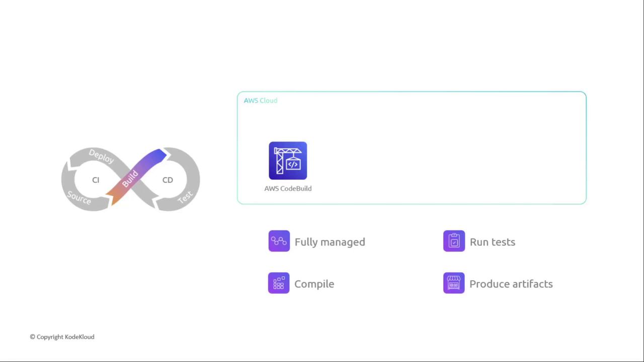Click the Build label on the loop
644x362 pixels.
click(x=130, y=179)
